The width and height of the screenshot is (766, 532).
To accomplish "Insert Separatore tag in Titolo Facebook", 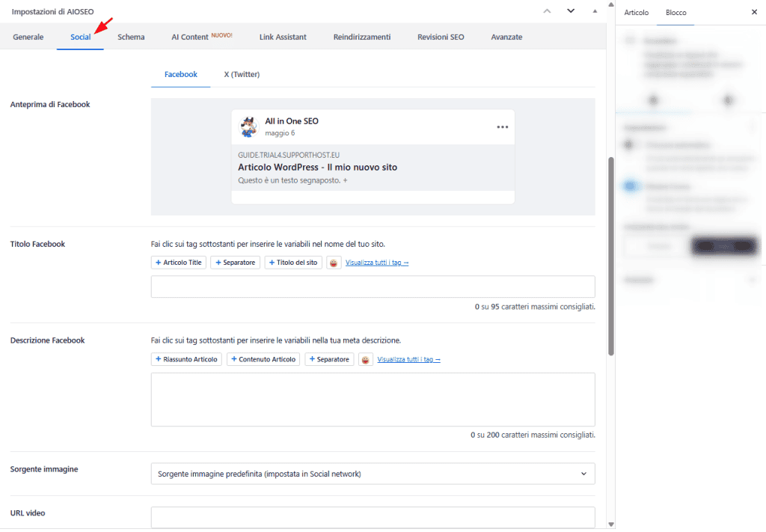I will (x=235, y=263).
